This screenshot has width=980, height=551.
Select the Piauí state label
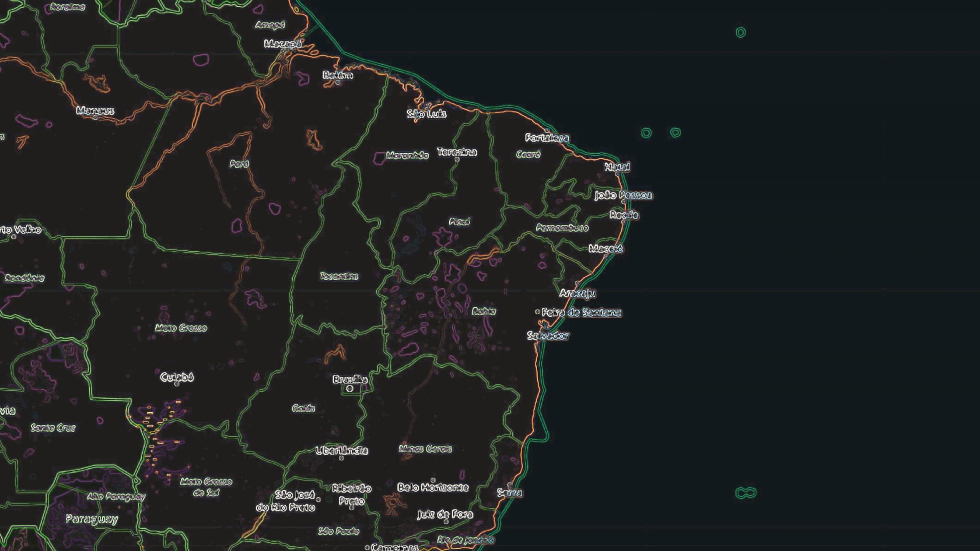click(459, 221)
